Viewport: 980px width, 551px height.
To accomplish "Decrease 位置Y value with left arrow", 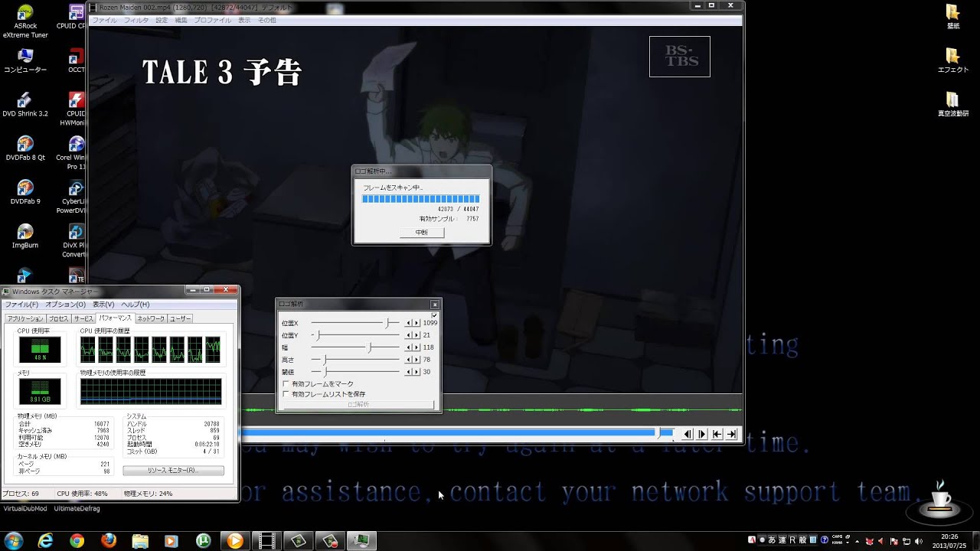I will pyautogui.click(x=408, y=335).
